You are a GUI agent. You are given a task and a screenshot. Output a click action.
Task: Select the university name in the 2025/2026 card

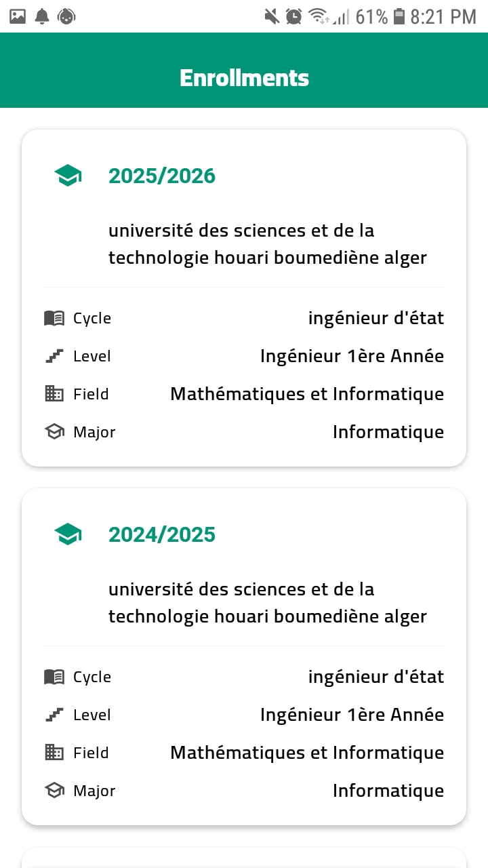268,244
